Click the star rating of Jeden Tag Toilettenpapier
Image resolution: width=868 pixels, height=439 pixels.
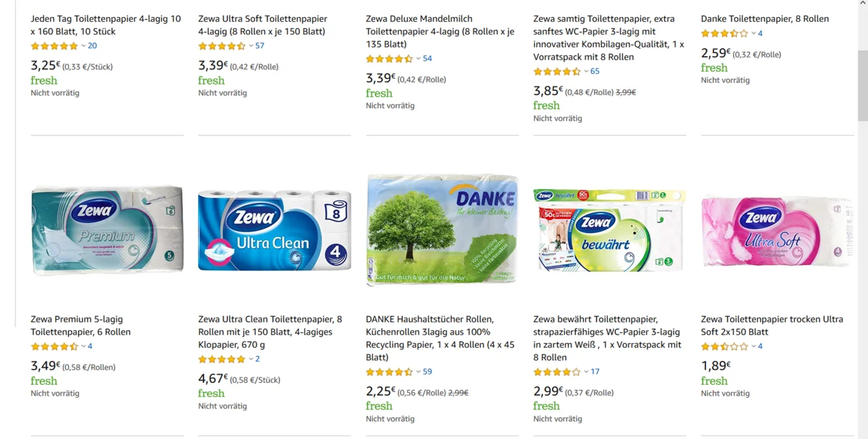(54, 46)
